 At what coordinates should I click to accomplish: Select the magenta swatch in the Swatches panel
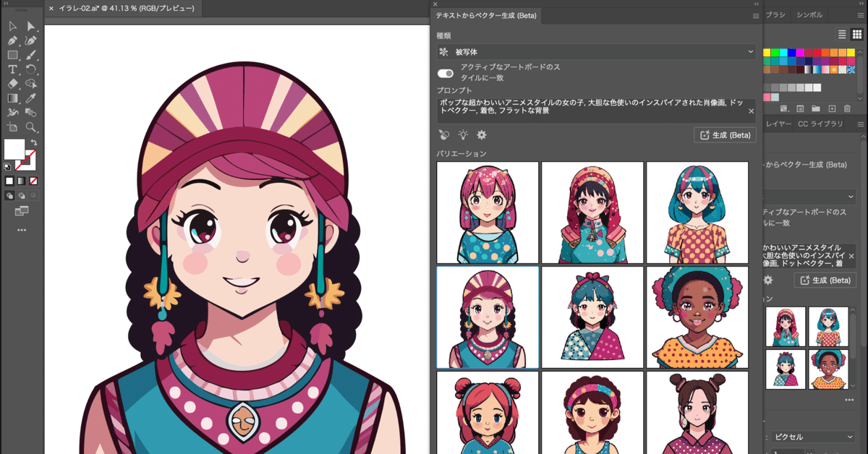tap(801, 53)
